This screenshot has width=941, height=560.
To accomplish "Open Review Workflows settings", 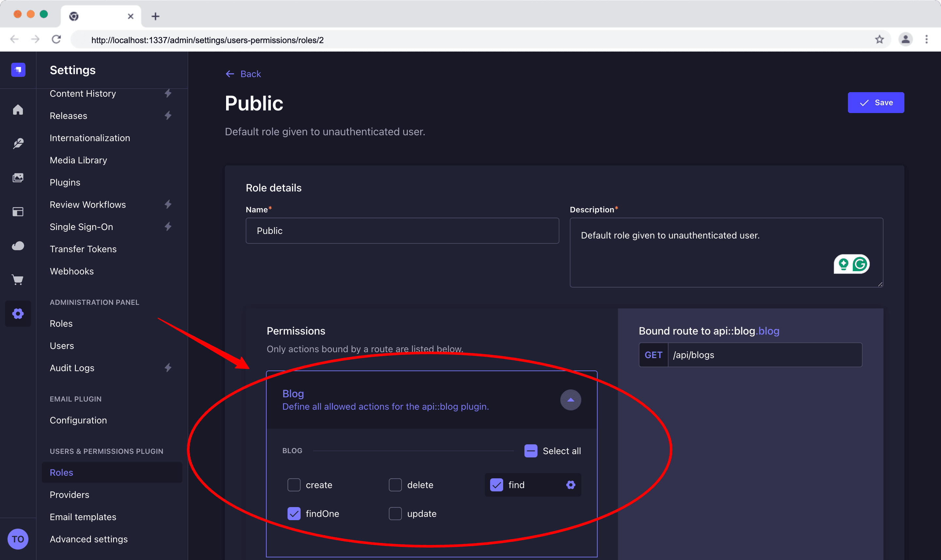I will click(88, 205).
